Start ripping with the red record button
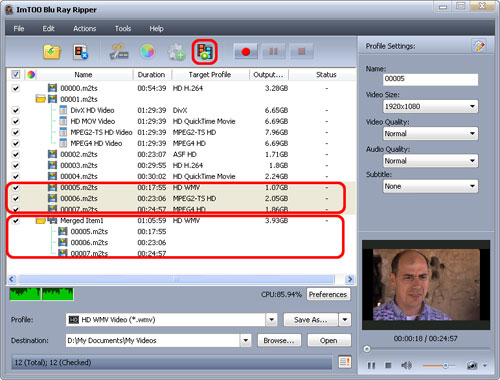Screen dimensions: 500x380 point(246,51)
